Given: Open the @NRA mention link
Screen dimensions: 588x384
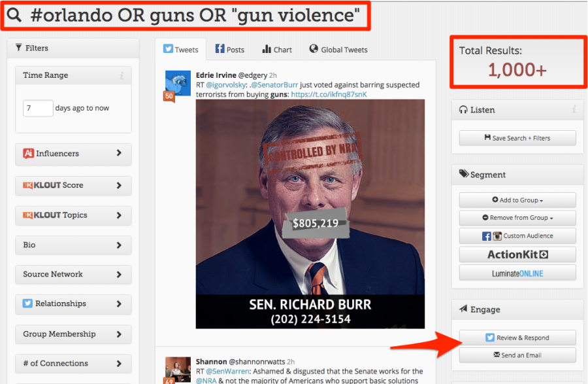Looking at the screenshot, I should (x=206, y=380).
